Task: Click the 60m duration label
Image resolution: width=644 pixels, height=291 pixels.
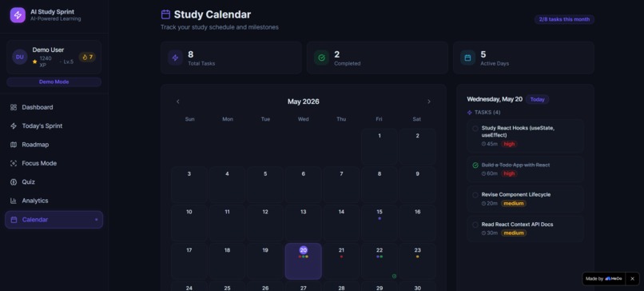Action: [492, 173]
